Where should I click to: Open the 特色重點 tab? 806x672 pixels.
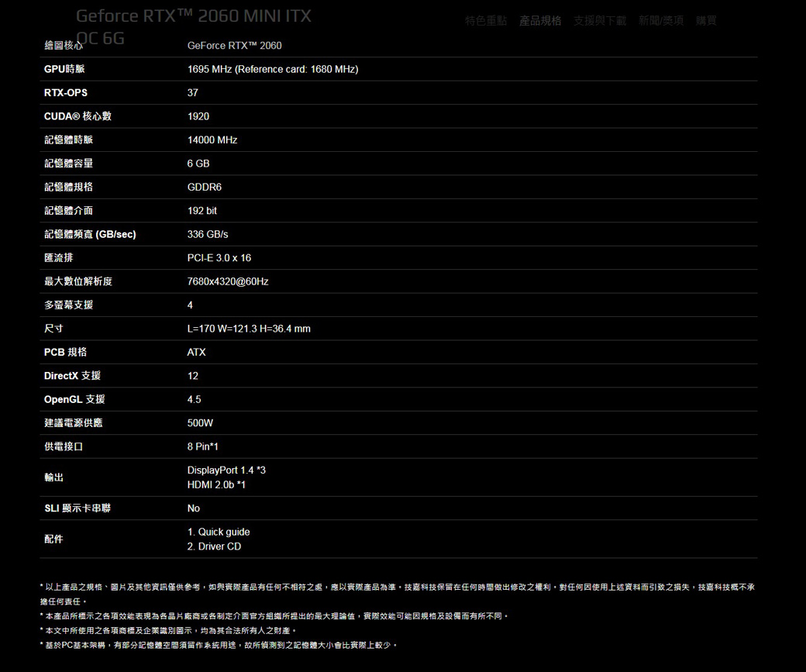coord(486,21)
